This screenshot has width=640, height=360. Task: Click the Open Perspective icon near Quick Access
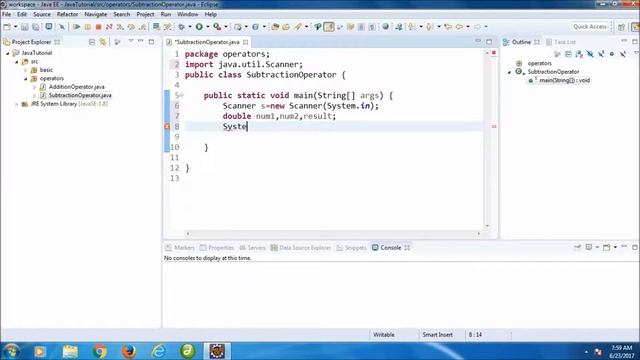tap(622, 27)
